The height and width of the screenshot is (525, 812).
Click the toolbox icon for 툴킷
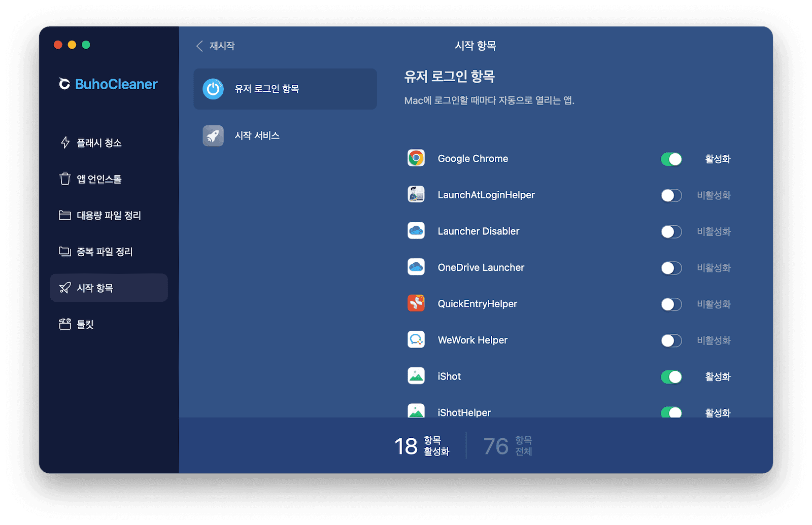(x=65, y=324)
